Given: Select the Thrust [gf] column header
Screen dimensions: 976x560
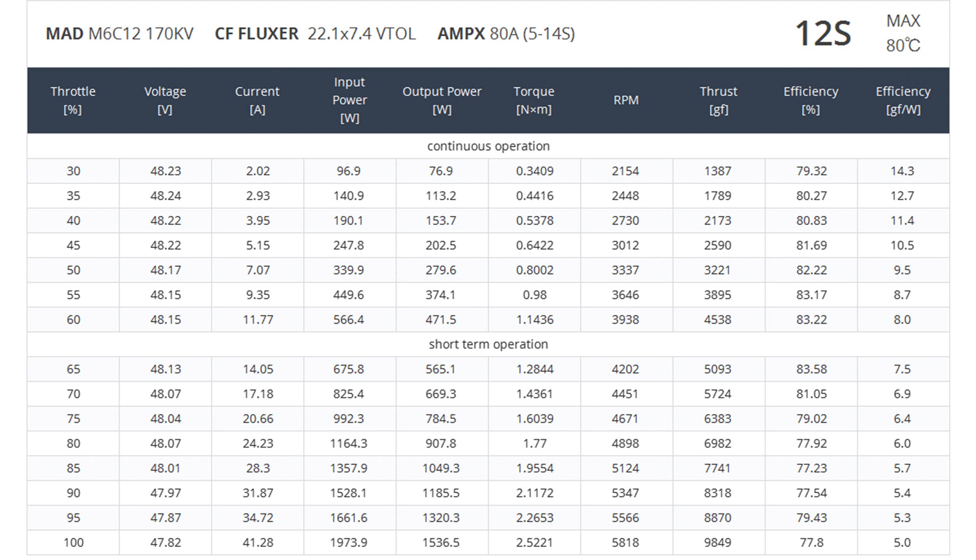Looking at the screenshot, I should pos(718,100).
